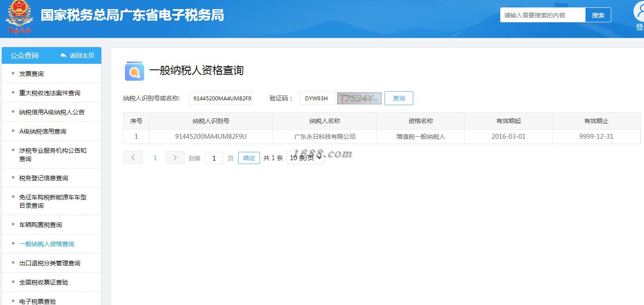Click the cell 91445200MA4UM82F9U
The height and width of the screenshot is (305, 644).
[x=211, y=137]
